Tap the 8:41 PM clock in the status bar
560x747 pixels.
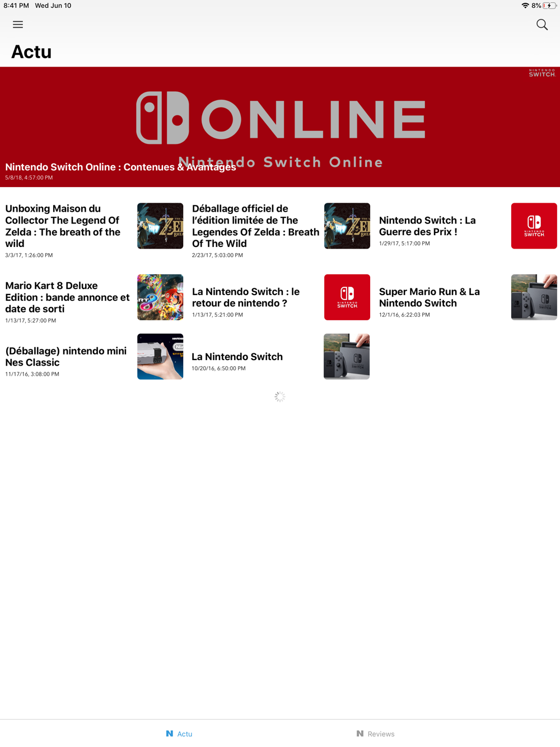point(16,6)
